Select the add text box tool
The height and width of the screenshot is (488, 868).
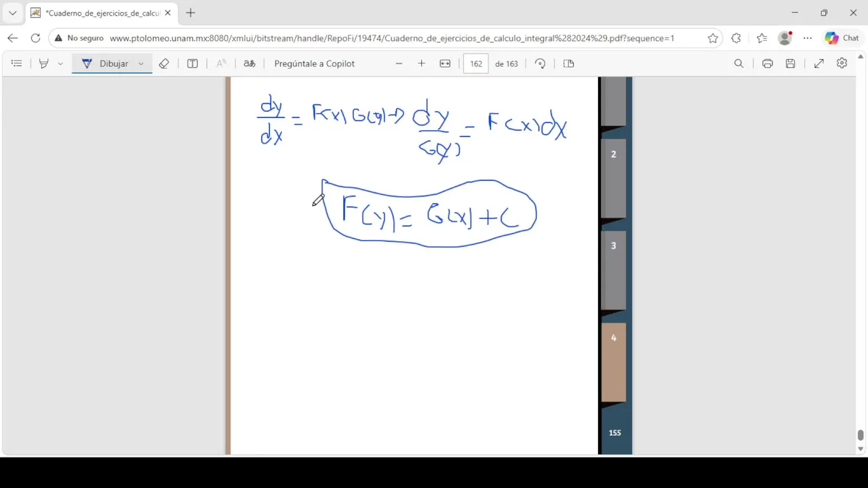click(193, 64)
